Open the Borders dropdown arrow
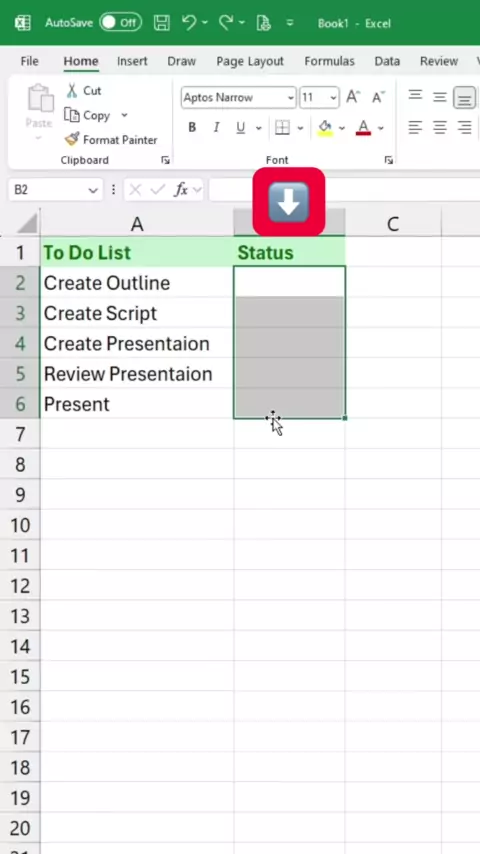The width and height of the screenshot is (480, 854). tap(300, 129)
